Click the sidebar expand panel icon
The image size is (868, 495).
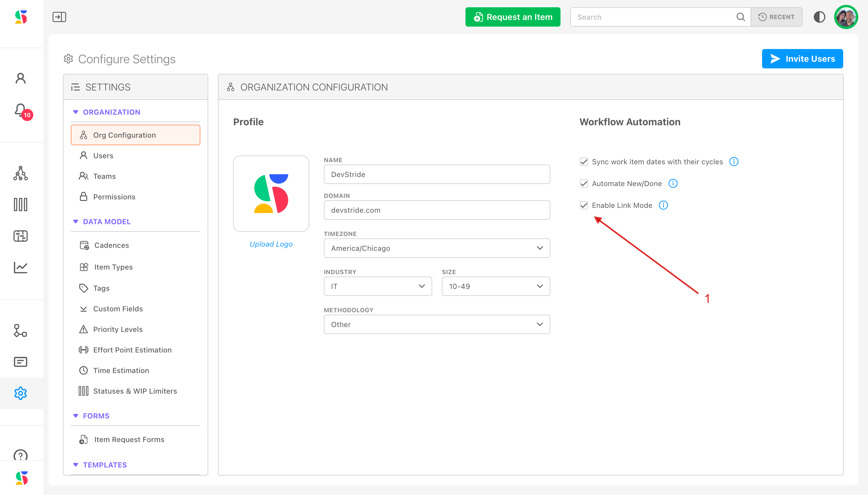[x=59, y=17]
